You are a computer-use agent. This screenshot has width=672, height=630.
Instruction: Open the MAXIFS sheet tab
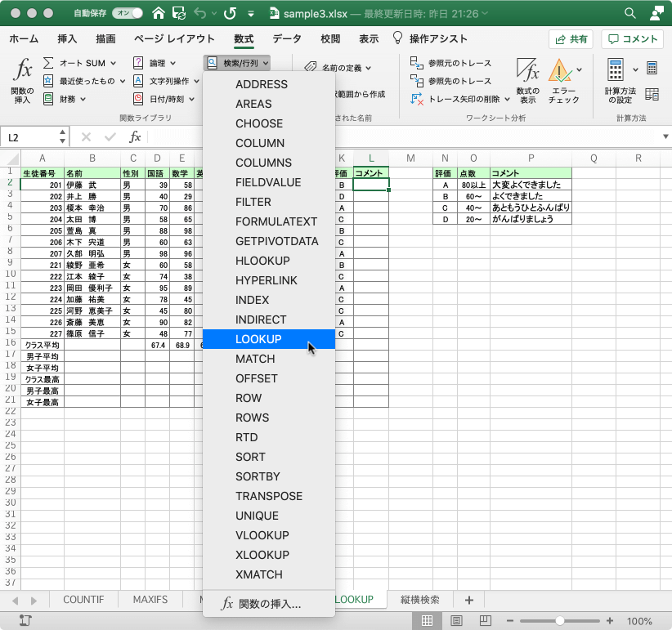tap(150, 600)
